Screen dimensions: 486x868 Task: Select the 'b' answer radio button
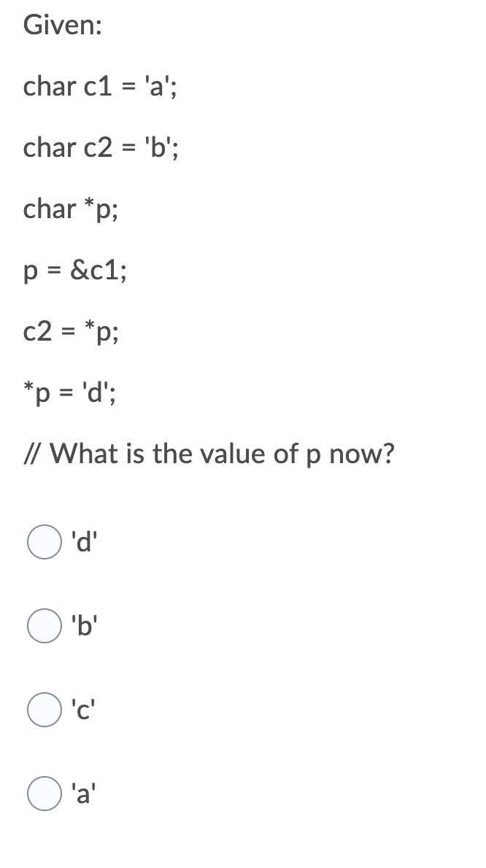(x=44, y=625)
